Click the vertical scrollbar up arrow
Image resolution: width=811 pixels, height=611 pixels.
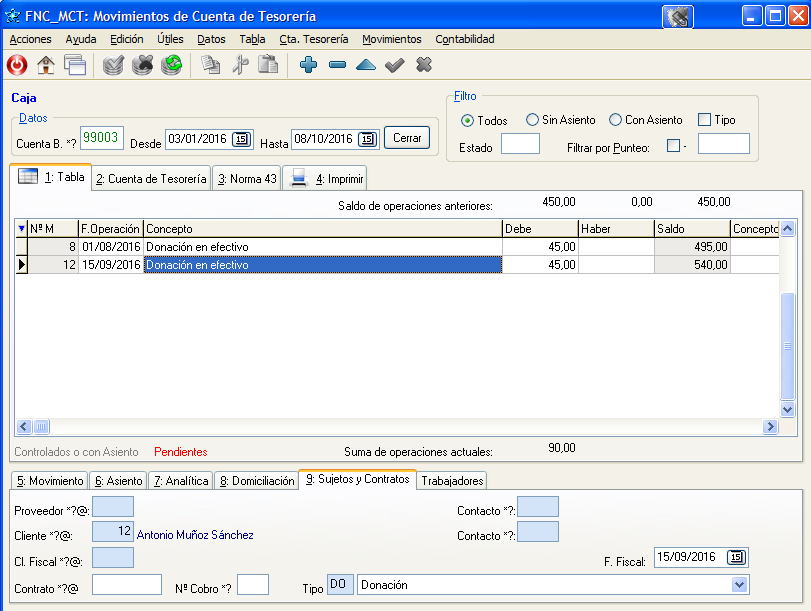pyautogui.click(x=787, y=228)
